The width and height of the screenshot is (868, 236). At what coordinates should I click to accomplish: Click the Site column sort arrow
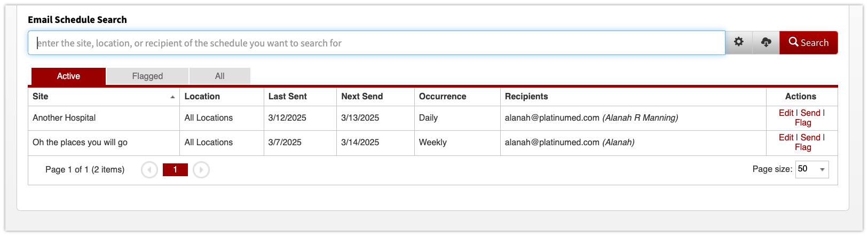172,97
